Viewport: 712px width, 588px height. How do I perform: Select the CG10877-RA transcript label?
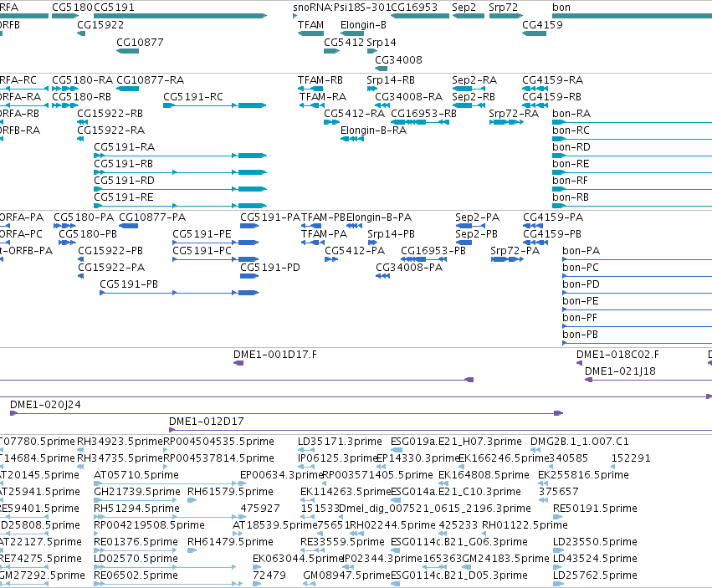(151, 80)
